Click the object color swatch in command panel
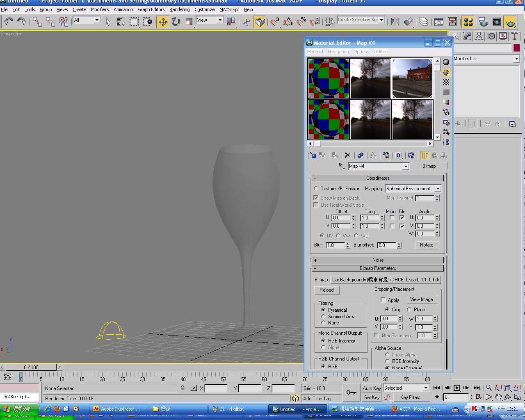Viewport: 525px width, 420px height. 516,48
